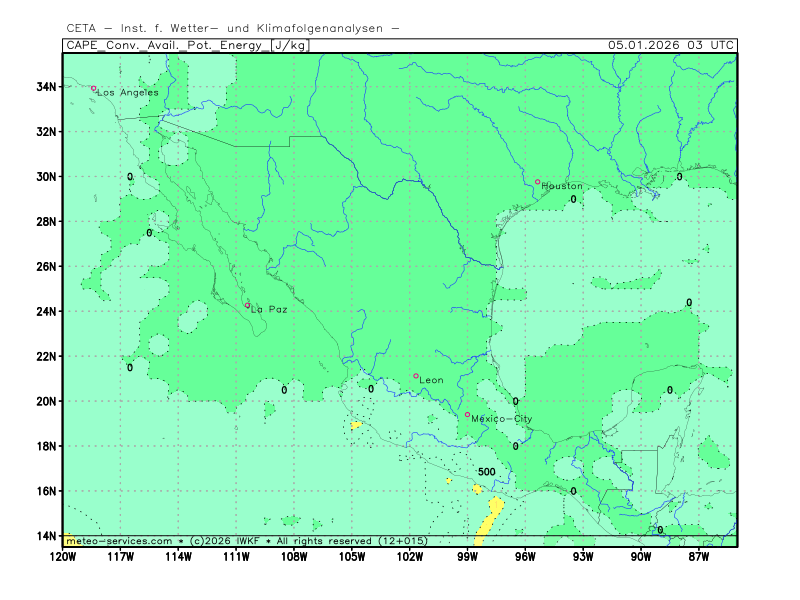The width and height of the screenshot is (800, 600).
Task: Click the yellow patch just below 500 label
Action: click(478, 489)
